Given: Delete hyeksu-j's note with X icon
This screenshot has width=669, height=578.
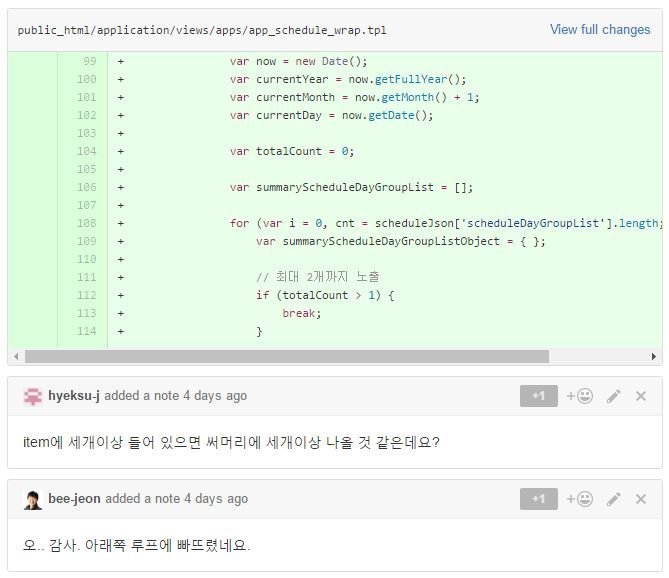Looking at the screenshot, I should click(640, 396).
